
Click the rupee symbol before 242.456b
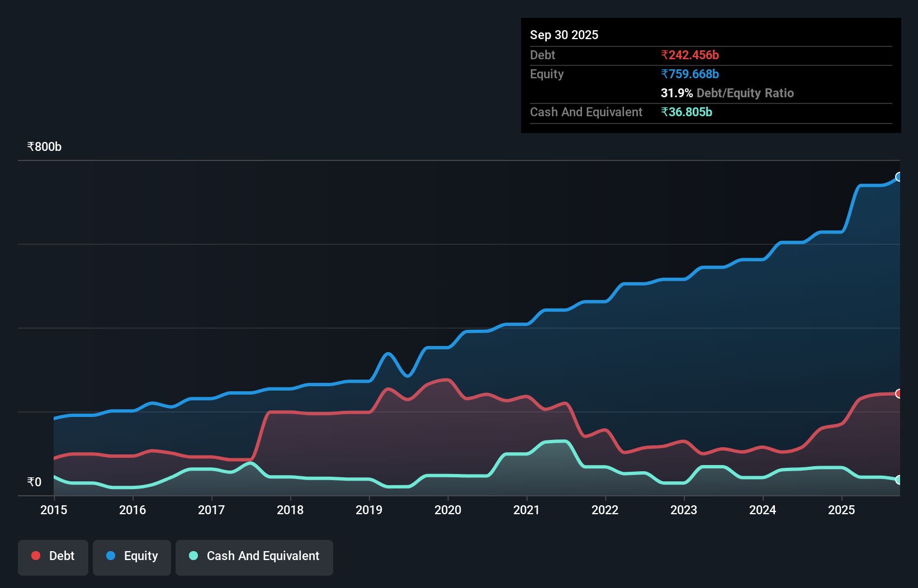coord(665,55)
